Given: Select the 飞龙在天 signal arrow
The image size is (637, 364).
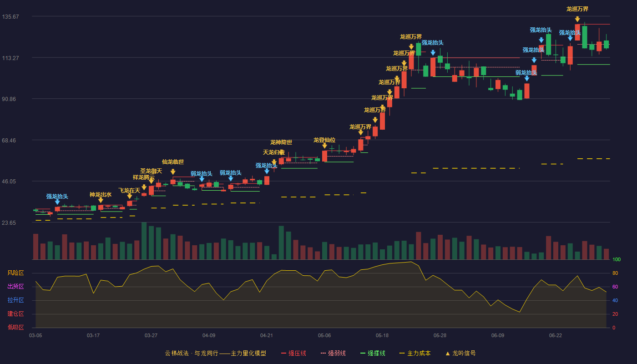Looking at the screenshot, I should tap(130, 196).
